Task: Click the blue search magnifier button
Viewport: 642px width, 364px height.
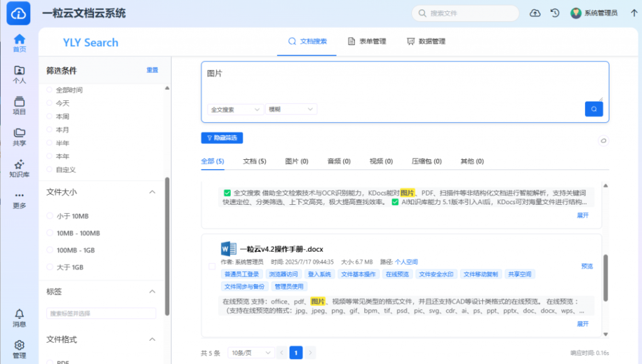Action: (594, 109)
